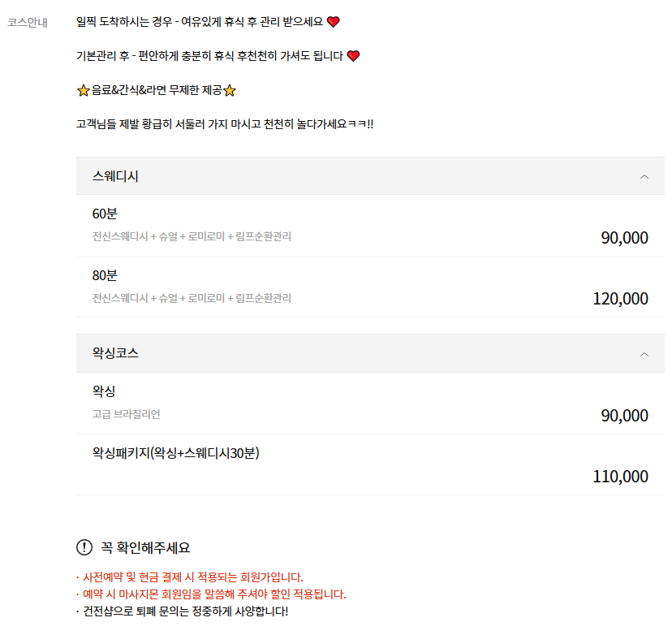This screenshot has width=672, height=635.
Task: Click the heart emoji in the second notice
Action: point(354,57)
